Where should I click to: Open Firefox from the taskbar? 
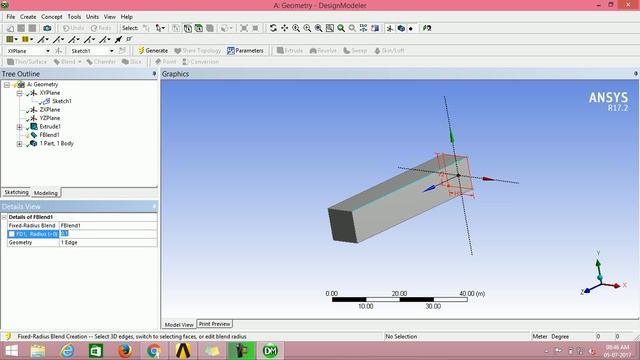125,351
